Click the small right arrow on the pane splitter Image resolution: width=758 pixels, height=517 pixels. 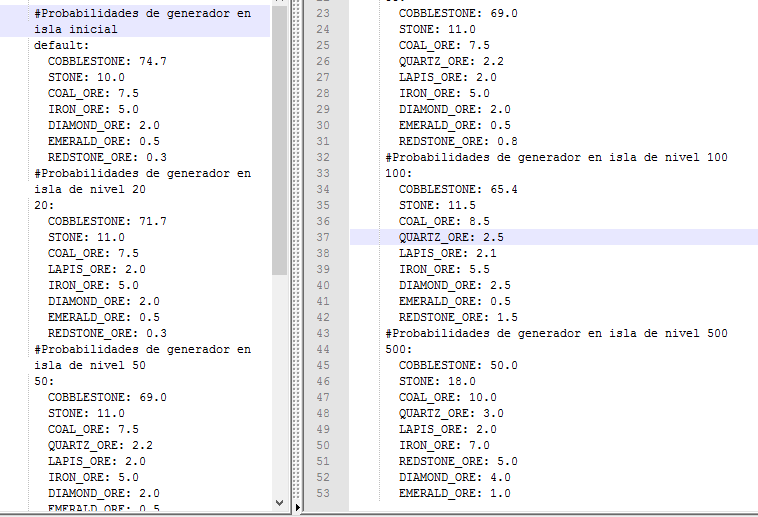pos(297,507)
